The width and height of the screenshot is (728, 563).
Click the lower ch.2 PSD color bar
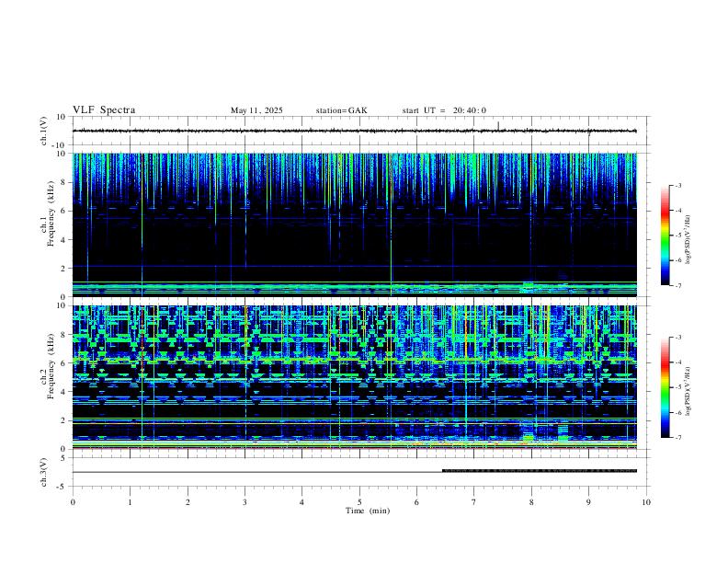click(665, 387)
